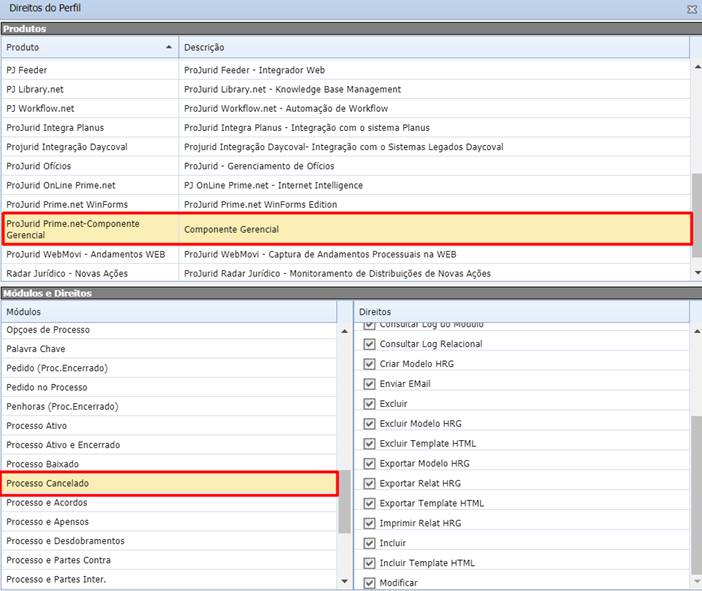Select ProJurid Ofícios product

(345, 166)
